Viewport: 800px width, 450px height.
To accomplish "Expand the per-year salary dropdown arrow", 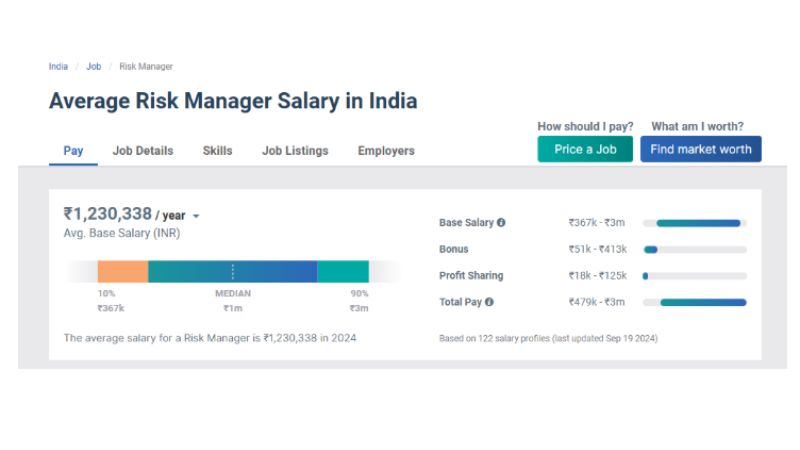I will [x=196, y=216].
